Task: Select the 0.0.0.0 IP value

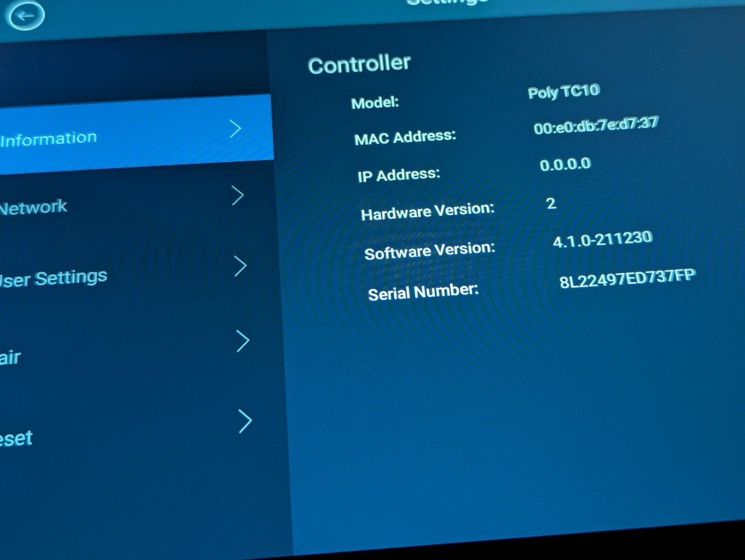Action: pyautogui.click(x=565, y=165)
